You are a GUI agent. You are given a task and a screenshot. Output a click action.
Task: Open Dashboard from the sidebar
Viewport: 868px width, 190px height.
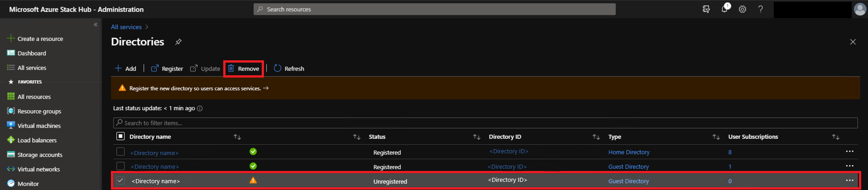(x=27, y=53)
